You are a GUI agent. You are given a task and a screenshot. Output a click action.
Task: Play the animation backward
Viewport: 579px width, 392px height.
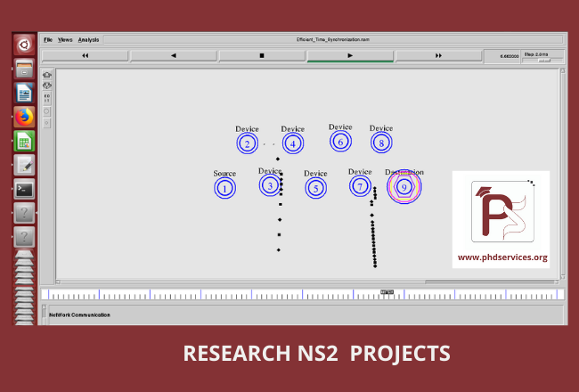(173, 55)
